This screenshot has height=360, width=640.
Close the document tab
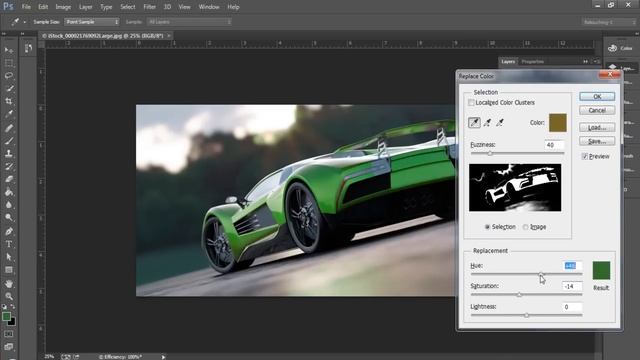169,36
